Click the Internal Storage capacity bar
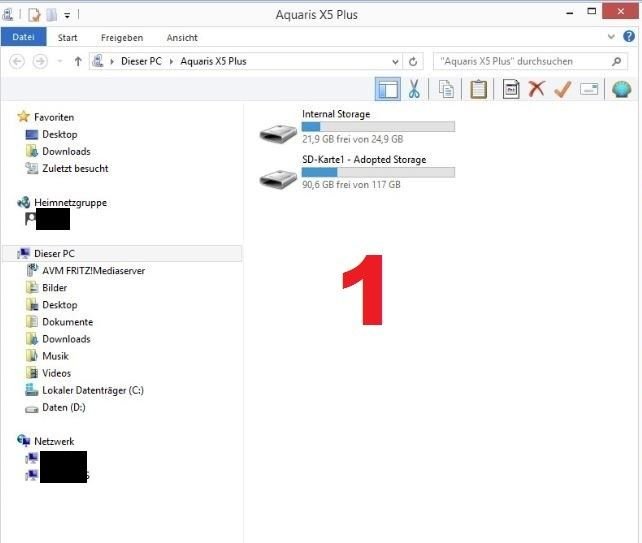Image resolution: width=642 pixels, height=543 pixels. tap(378, 127)
